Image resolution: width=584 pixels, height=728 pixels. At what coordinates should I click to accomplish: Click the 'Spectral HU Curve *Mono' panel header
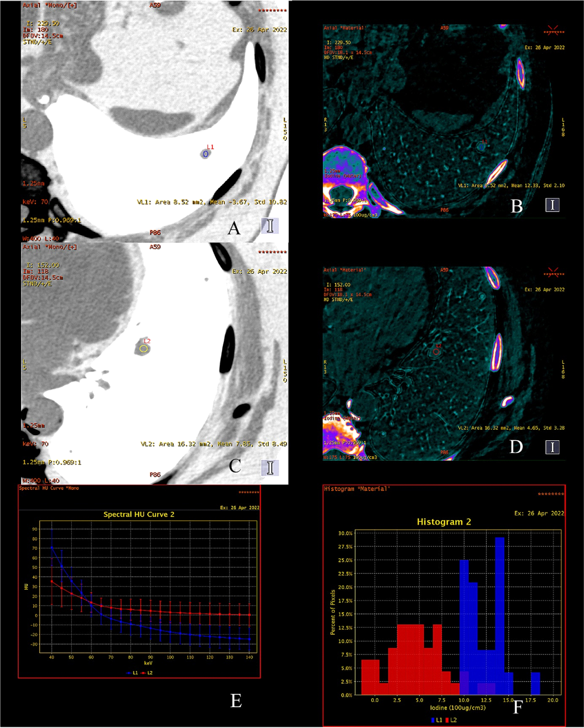click(49, 488)
